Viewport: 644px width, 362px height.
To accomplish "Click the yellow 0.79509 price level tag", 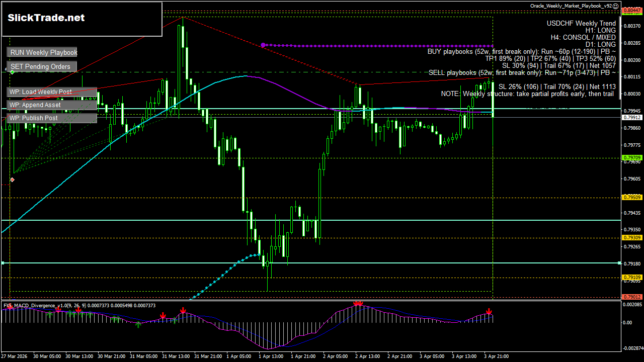I will [x=632, y=198].
